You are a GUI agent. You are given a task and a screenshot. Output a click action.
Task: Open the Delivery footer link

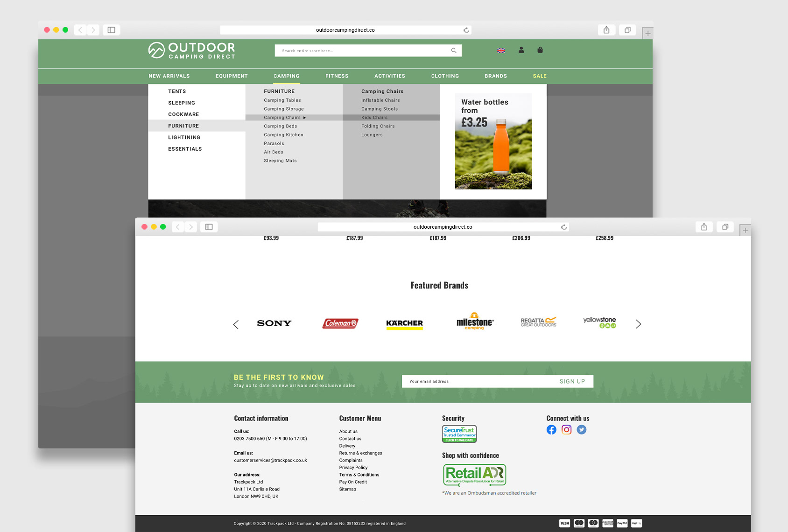pyautogui.click(x=347, y=446)
